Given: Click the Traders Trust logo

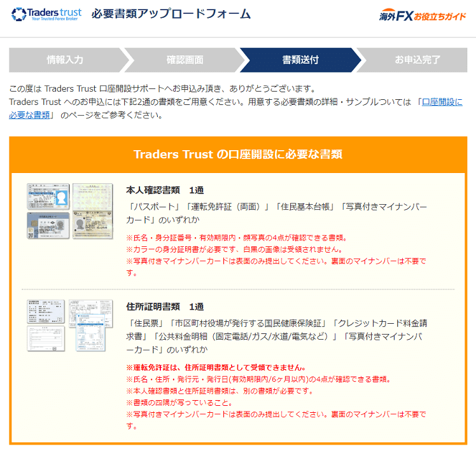Looking at the screenshot, I should [46, 14].
